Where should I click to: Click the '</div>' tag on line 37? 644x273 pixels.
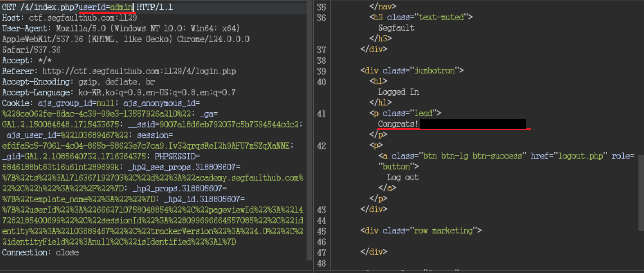374,50
